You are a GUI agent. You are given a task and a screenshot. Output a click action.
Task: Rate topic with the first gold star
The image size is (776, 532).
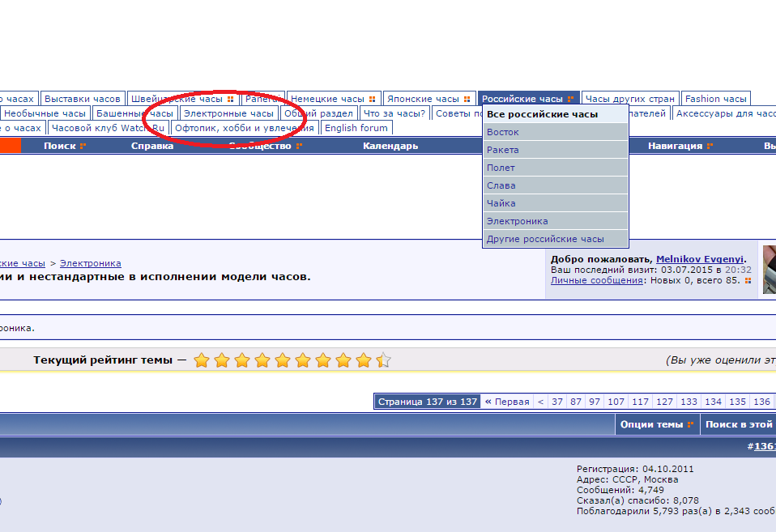[202, 360]
